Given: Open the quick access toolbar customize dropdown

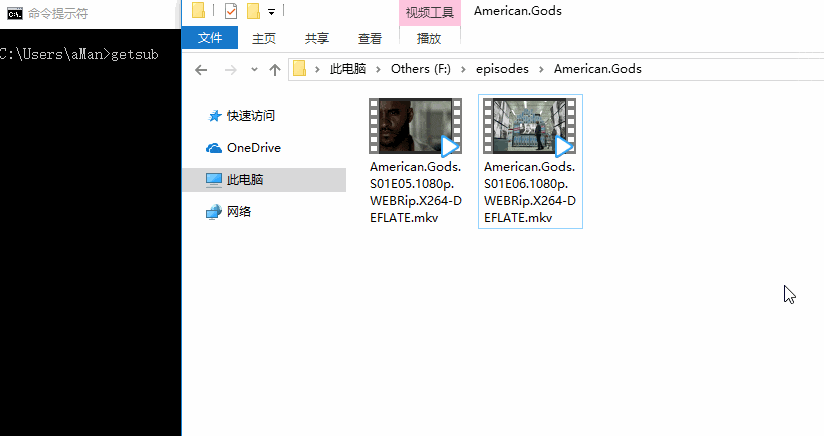Looking at the screenshot, I should point(271,12).
